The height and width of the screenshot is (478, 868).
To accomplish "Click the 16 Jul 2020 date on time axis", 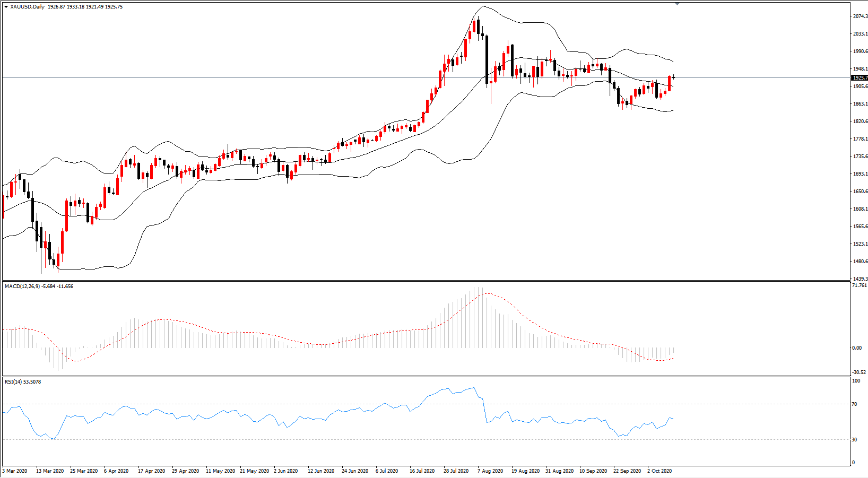I will [422, 471].
